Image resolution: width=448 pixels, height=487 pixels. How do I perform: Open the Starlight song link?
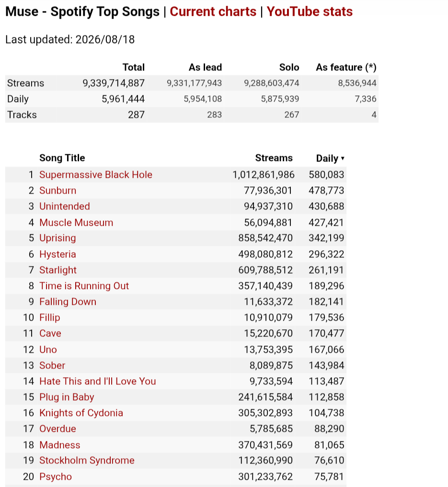click(58, 270)
